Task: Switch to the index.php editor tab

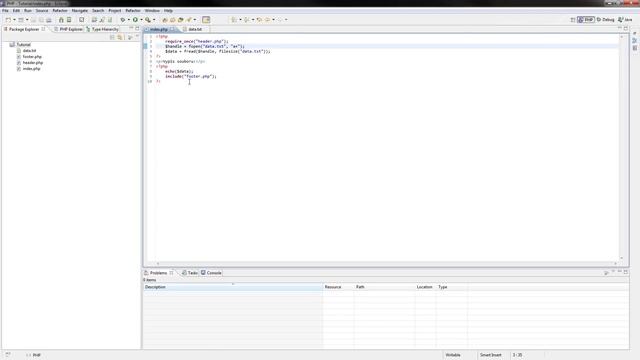Action: [x=158, y=29]
